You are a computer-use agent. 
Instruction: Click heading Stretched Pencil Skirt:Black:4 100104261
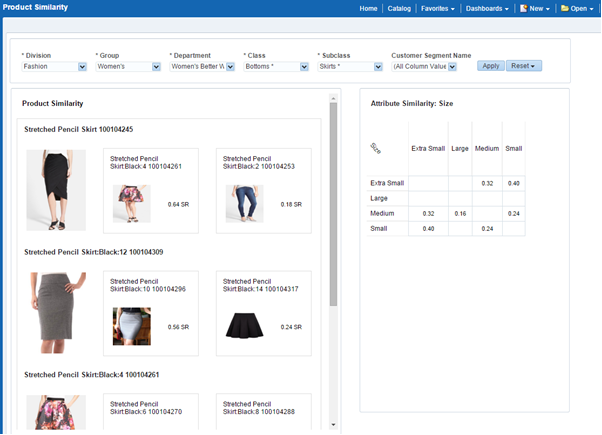point(91,375)
